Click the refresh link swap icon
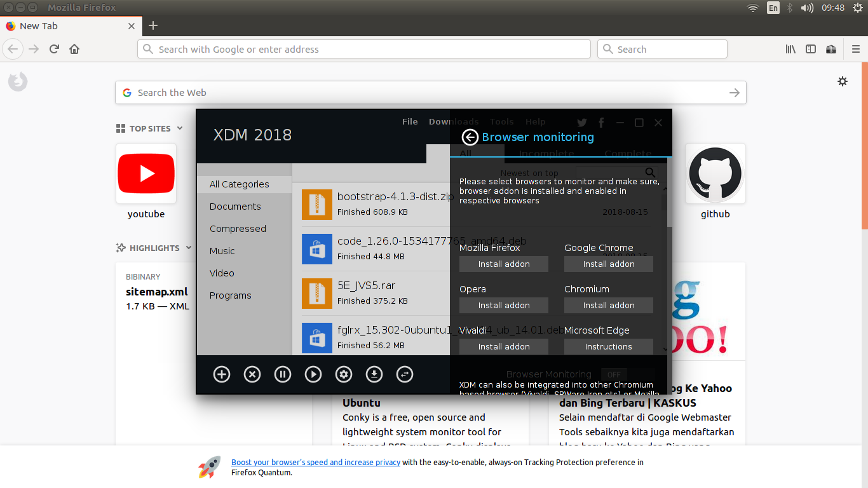 pyautogui.click(x=405, y=374)
